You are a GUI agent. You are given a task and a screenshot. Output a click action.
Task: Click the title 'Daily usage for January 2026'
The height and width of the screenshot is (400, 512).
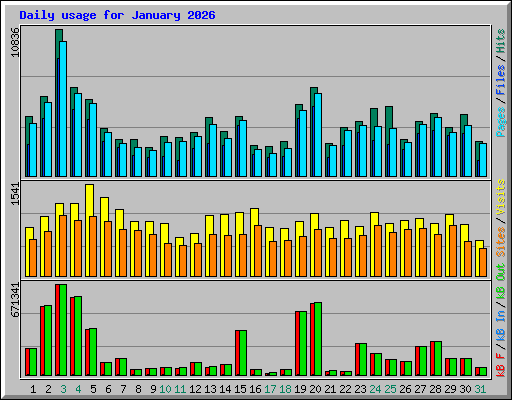pos(117,15)
